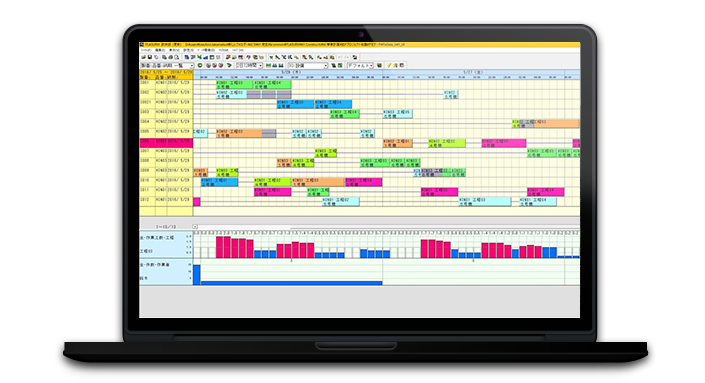Open the second menu (編集) in the menu bar
The image size is (705, 383).
click(160, 50)
